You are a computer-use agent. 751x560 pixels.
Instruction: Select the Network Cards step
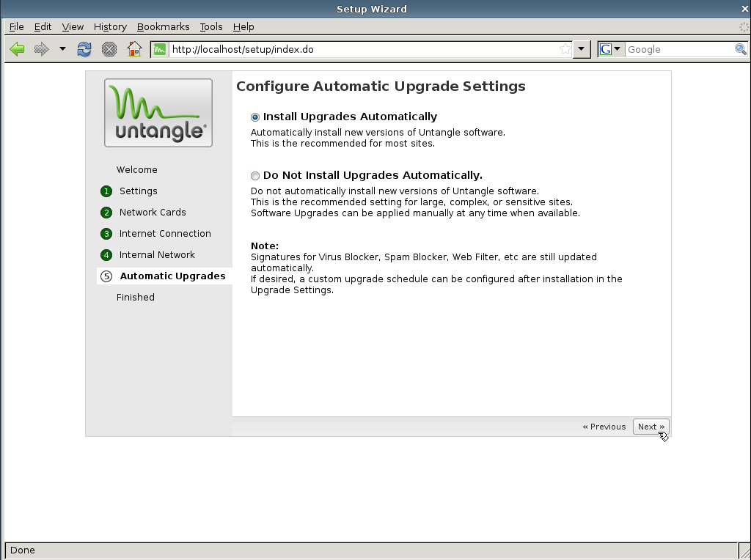click(153, 212)
